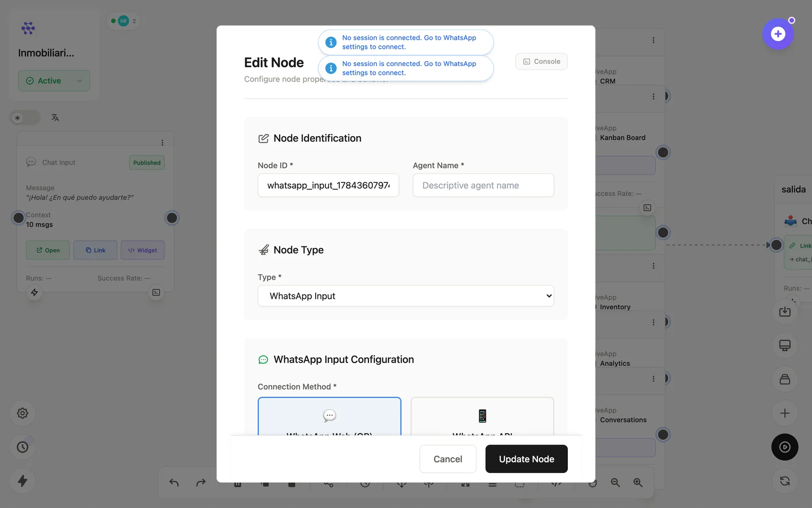Click the refresh sync icon on right
The image size is (812, 508).
click(785, 481)
